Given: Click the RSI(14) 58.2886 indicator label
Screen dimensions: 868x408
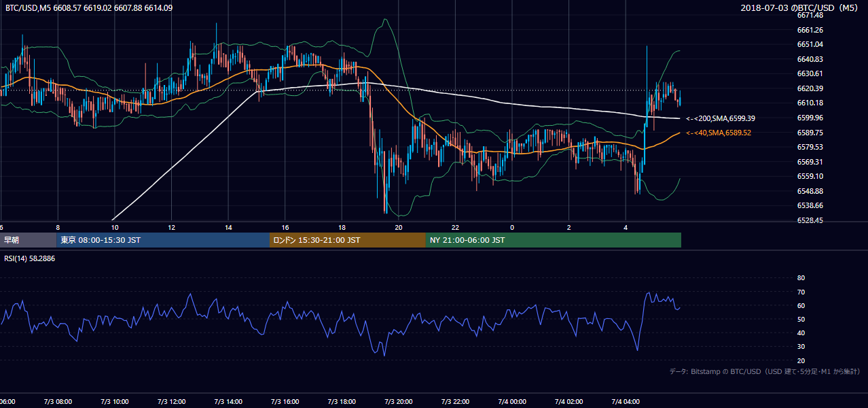Looking at the screenshot, I should [x=30, y=258].
